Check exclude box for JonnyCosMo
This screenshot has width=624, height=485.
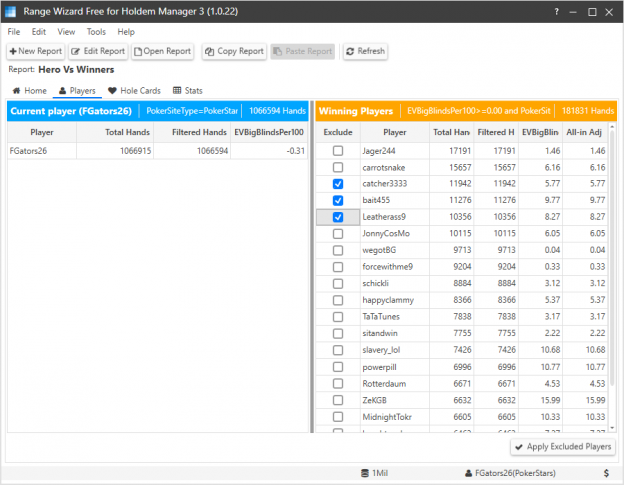pyautogui.click(x=338, y=234)
